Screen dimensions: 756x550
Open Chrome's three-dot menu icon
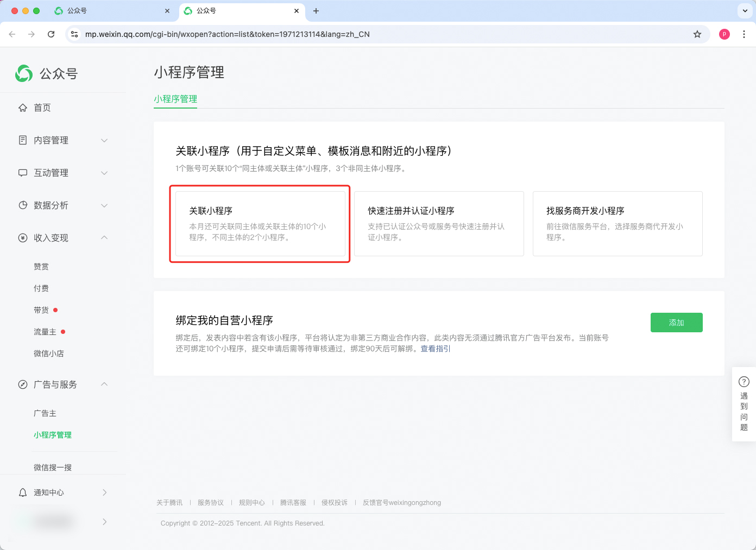pos(744,34)
